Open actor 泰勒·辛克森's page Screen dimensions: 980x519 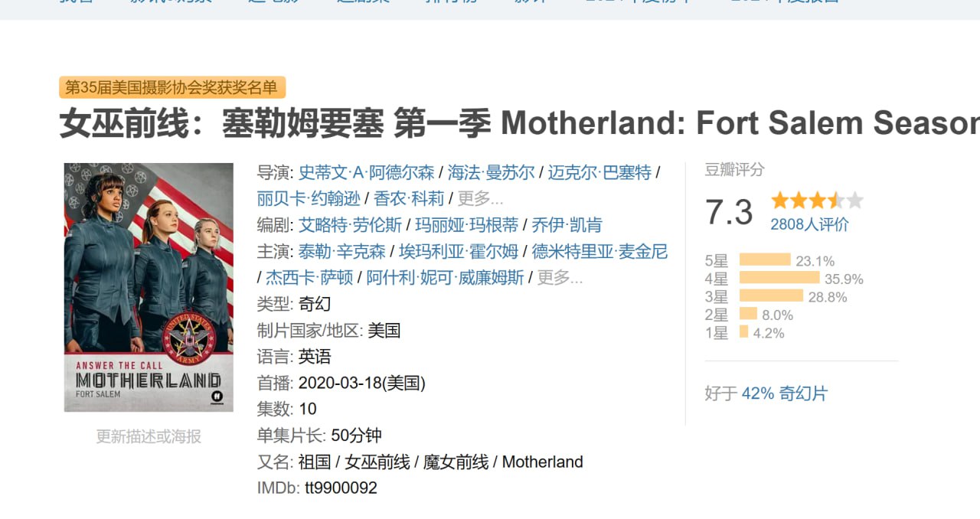[x=342, y=251]
